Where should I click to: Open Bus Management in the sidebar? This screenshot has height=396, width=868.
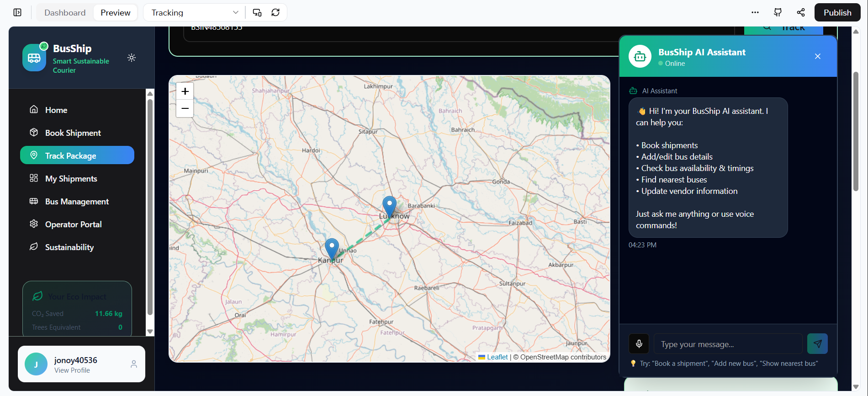(77, 201)
